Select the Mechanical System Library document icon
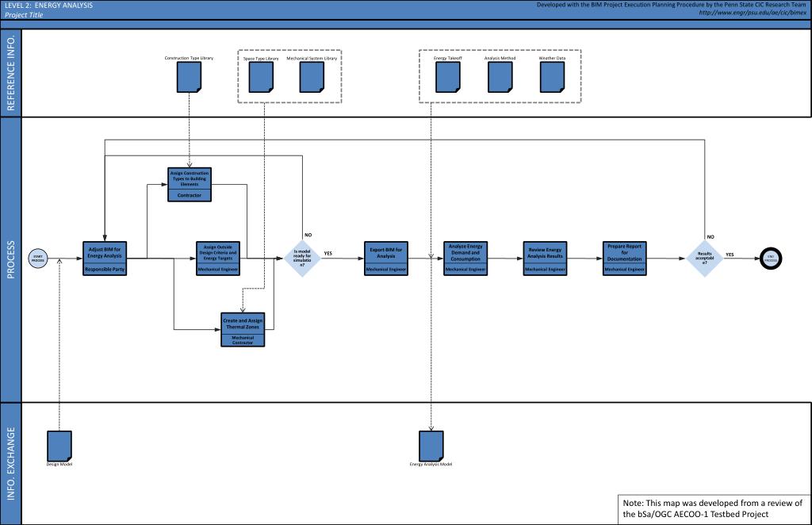The image size is (812, 525). click(x=312, y=77)
